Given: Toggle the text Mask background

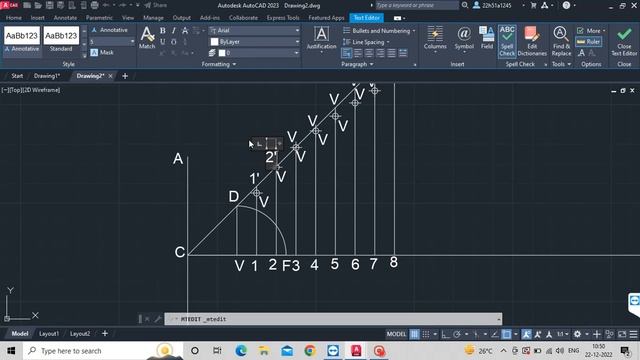Looking at the screenshot, I should (x=102, y=52).
